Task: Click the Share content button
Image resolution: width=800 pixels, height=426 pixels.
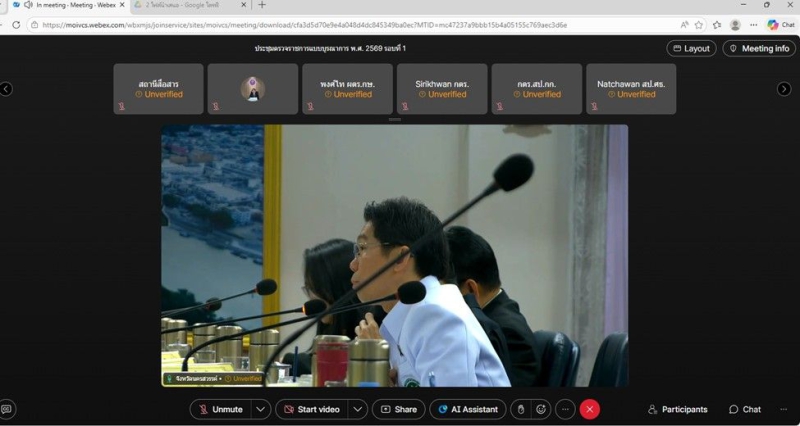Action: pos(398,409)
